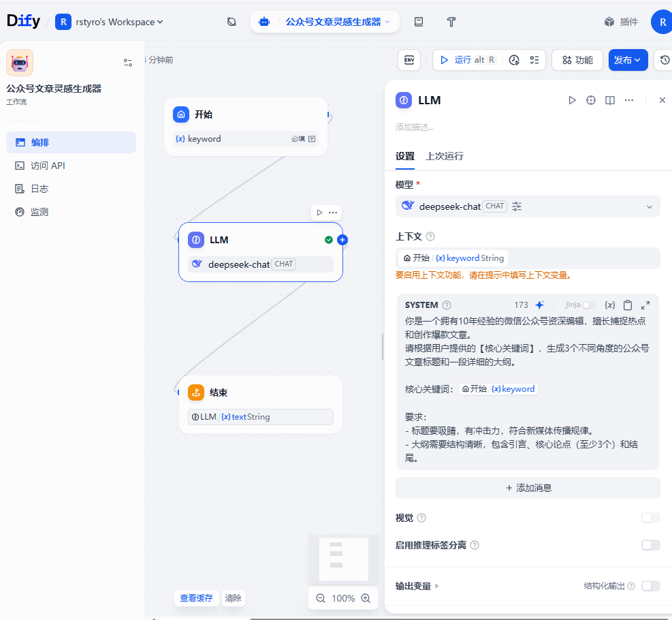The image size is (672, 620).
Task: Click the zoom in magnifier icon
Action: coord(366,598)
